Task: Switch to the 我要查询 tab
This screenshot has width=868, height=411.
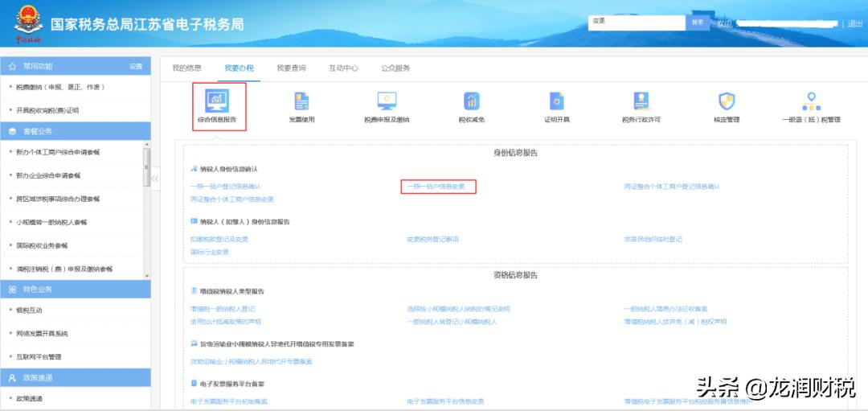Action: (291, 68)
